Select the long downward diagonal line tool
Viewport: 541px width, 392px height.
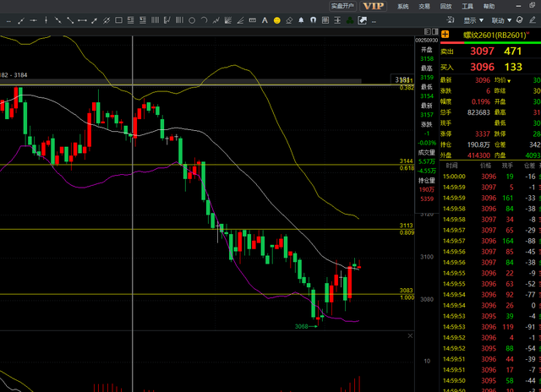70,20
